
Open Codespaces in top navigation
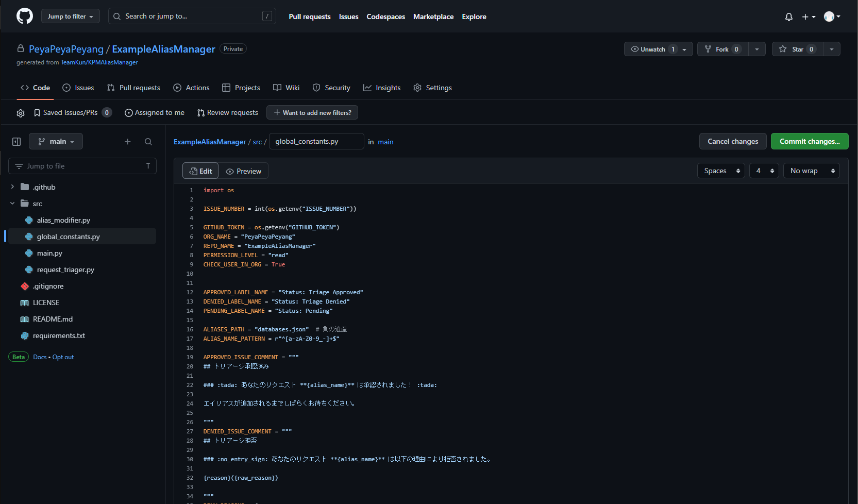(385, 16)
